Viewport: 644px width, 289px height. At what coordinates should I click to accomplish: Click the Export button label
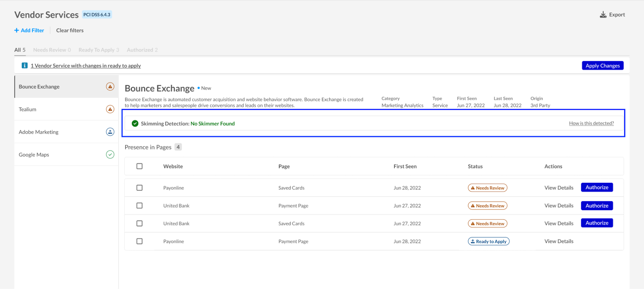617,15
